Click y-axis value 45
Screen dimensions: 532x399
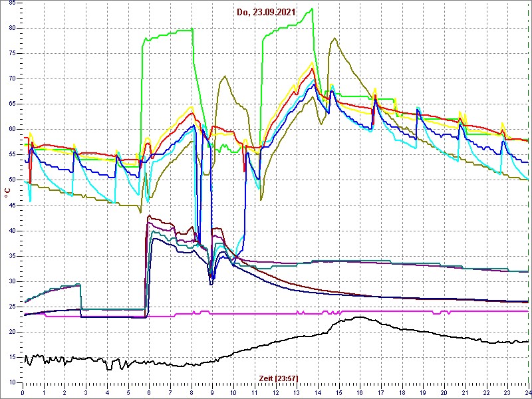coord(11,205)
